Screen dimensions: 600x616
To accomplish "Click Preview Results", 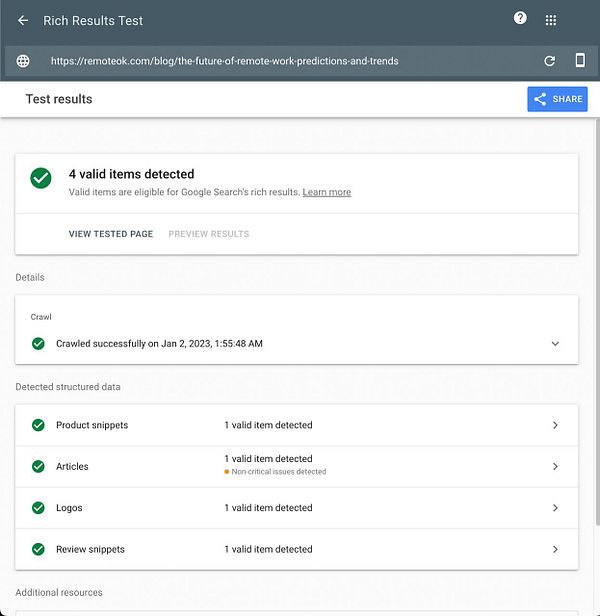I will 209,234.
